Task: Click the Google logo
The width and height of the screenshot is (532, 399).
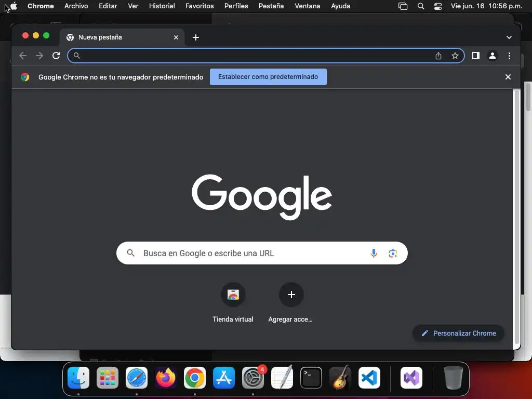Action: tap(262, 197)
